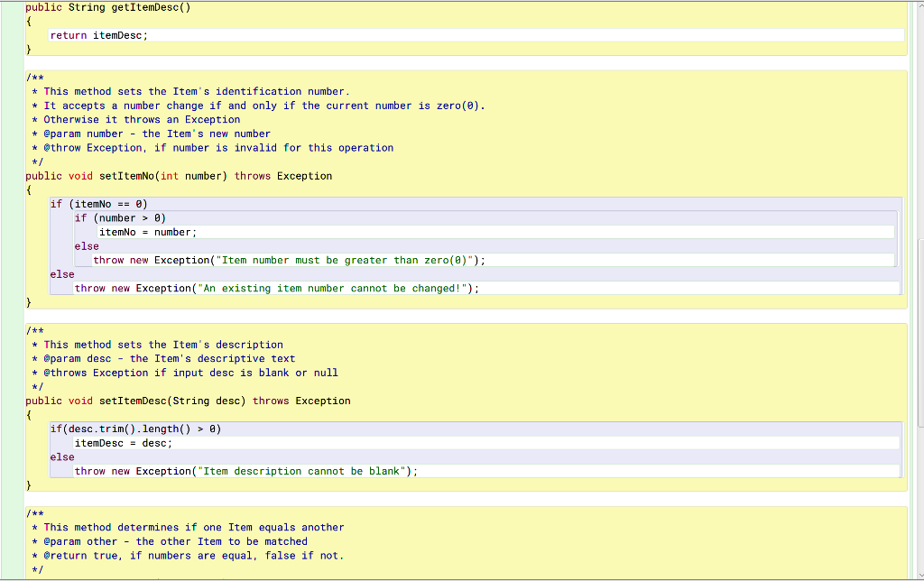Screen dimensions: 924x581
Task: Click the vertical scrollbar thumb of the editor
Action: (x=920, y=333)
